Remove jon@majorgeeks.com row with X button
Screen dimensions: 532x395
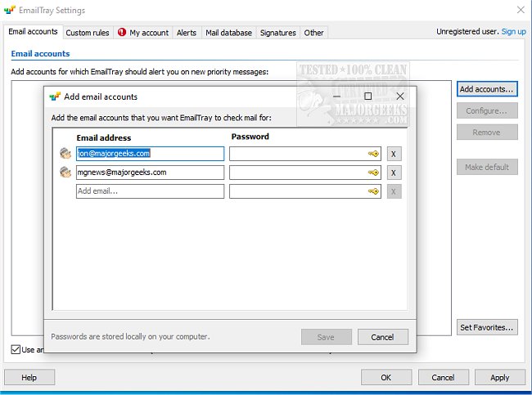tap(394, 154)
